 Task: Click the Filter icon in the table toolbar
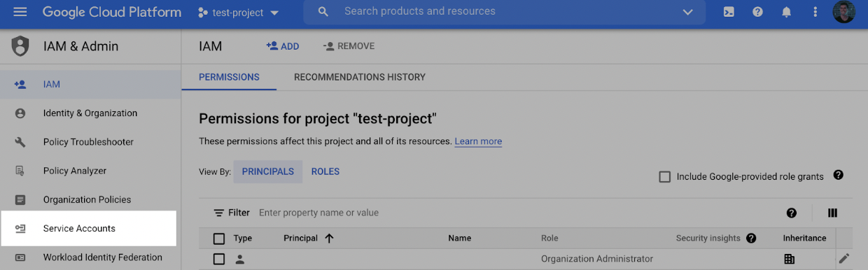pyautogui.click(x=219, y=213)
